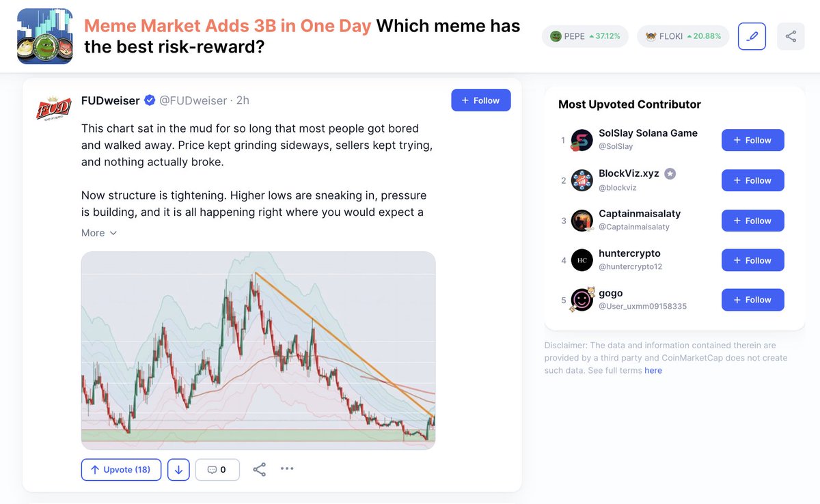The image size is (820, 504).
Task: Click the share icon in page header
Action: 791,36
